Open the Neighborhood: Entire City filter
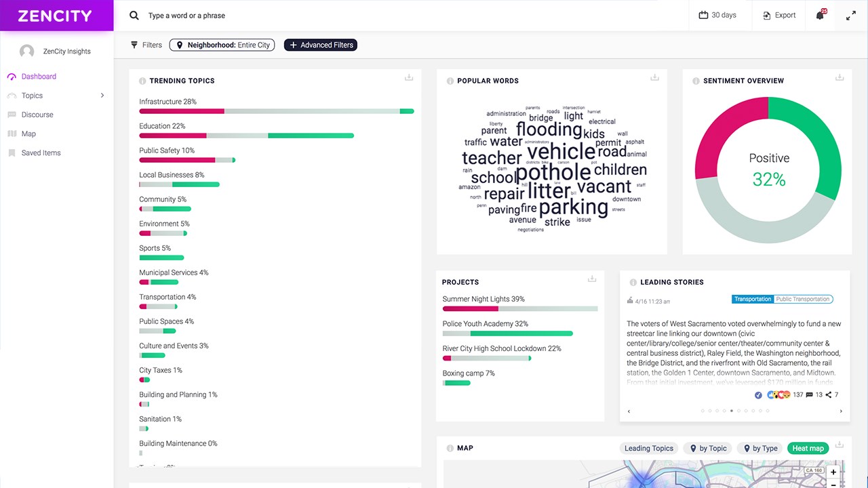The width and height of the screenshot is (868, 488). tap(222, 45)
